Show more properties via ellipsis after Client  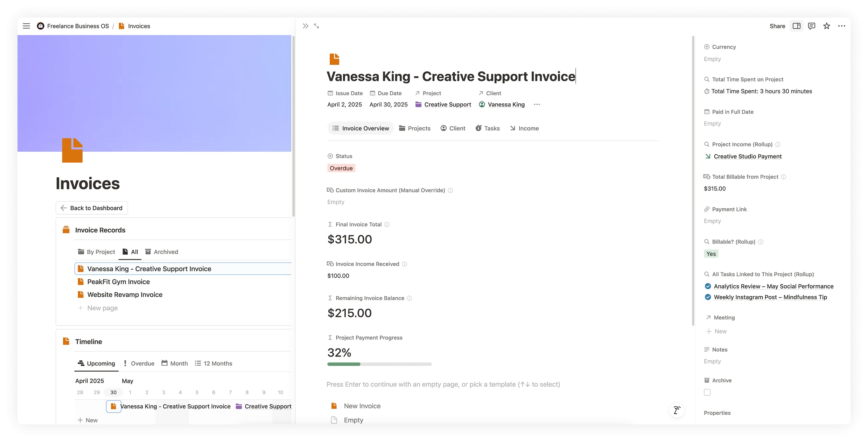[537, 104]
